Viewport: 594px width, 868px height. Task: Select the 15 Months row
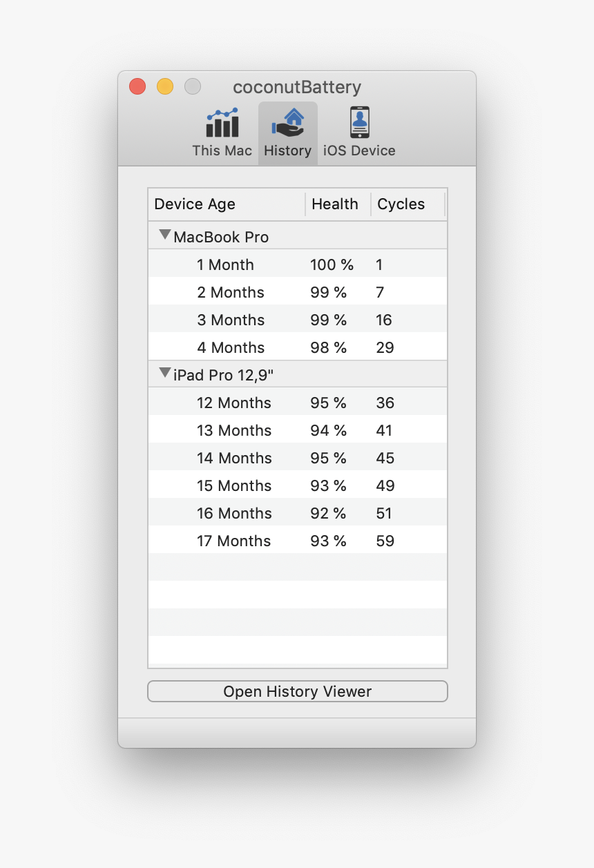298,485
